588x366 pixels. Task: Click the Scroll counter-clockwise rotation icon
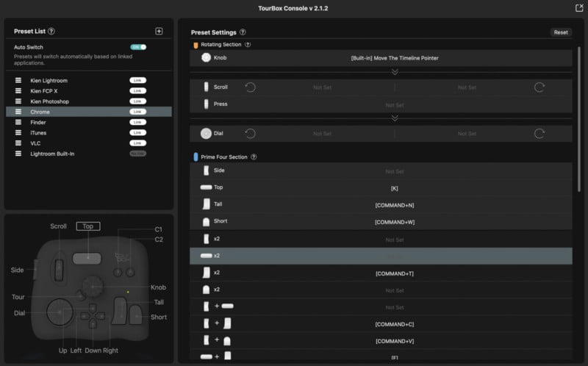coord(250,87)
